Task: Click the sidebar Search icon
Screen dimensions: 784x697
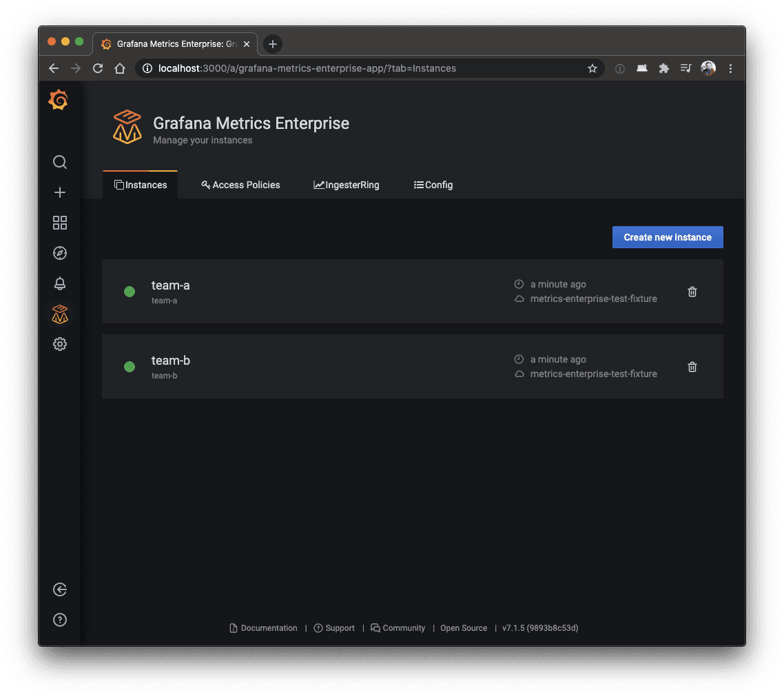Action: [x=60, y=162]
